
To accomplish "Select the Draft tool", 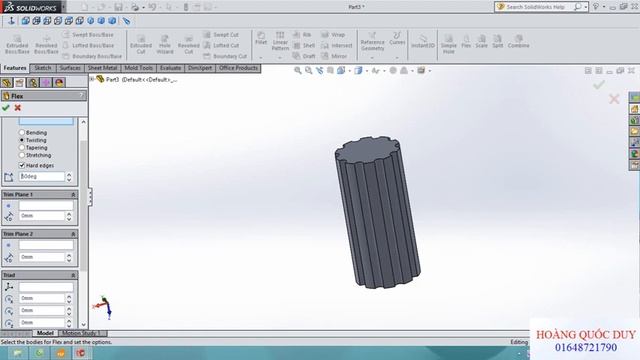I will pyautogui.click(x=304, y=56).
